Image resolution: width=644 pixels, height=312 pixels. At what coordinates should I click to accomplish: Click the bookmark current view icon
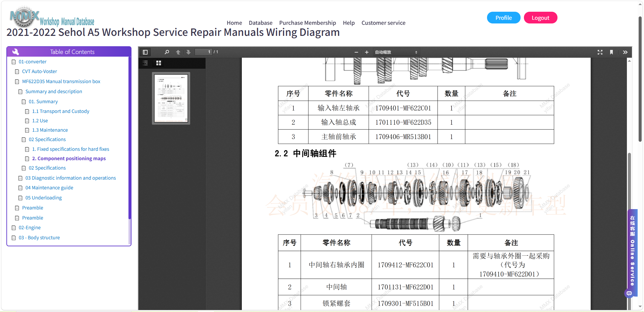pos(611,52)
